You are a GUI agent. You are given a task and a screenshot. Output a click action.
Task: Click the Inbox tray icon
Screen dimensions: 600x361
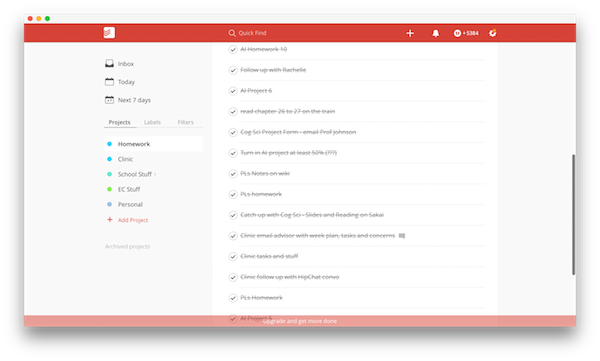click(109, 64)
